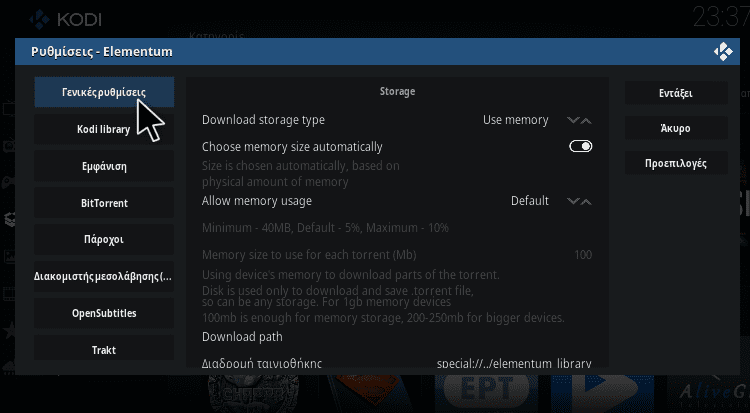Open Διακομιστής μεσολάβησης proxy settings
750x413 pixels.
104,276
